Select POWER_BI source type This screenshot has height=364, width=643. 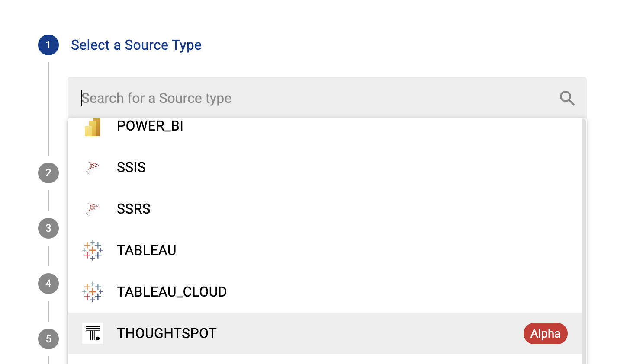coord(150,126)
